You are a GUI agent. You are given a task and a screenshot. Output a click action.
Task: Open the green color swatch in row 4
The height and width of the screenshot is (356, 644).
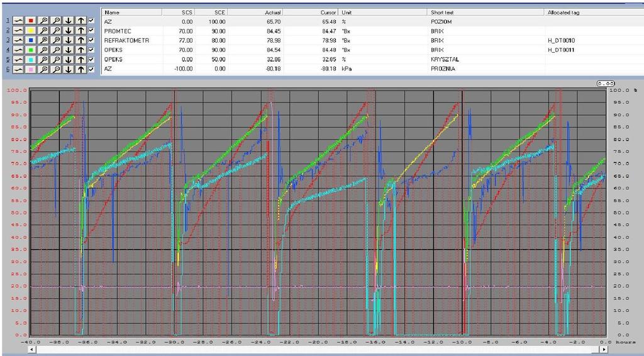(x=31, y=50)
